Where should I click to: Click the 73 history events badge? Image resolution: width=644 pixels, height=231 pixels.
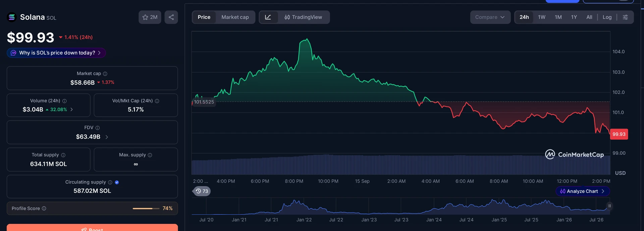[x=202, y=191]
